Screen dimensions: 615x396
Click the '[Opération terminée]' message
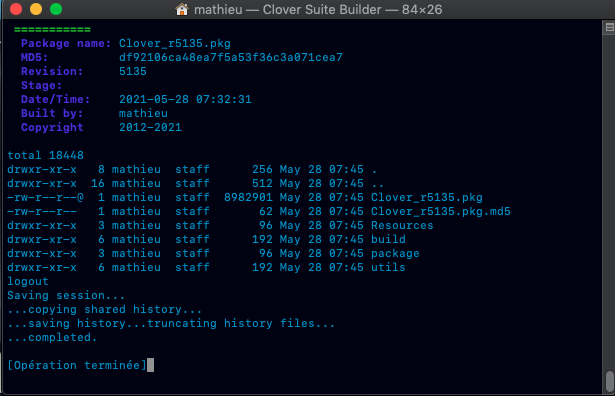point(77,365)
